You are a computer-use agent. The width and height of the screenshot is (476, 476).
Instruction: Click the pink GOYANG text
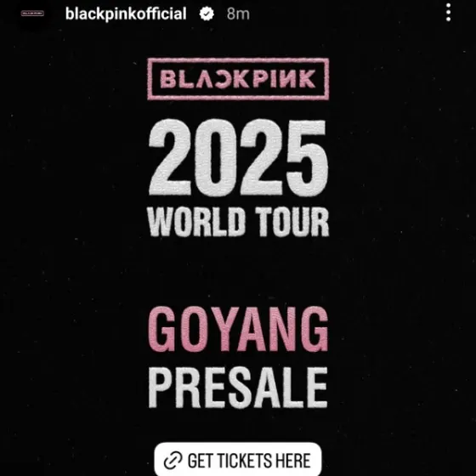238,330
